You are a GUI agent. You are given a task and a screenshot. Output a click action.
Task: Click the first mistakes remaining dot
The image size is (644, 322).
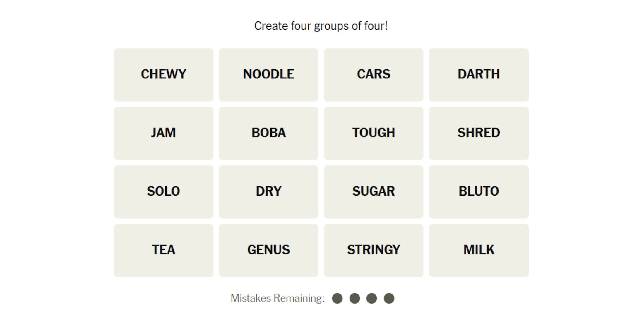point(337,298)
